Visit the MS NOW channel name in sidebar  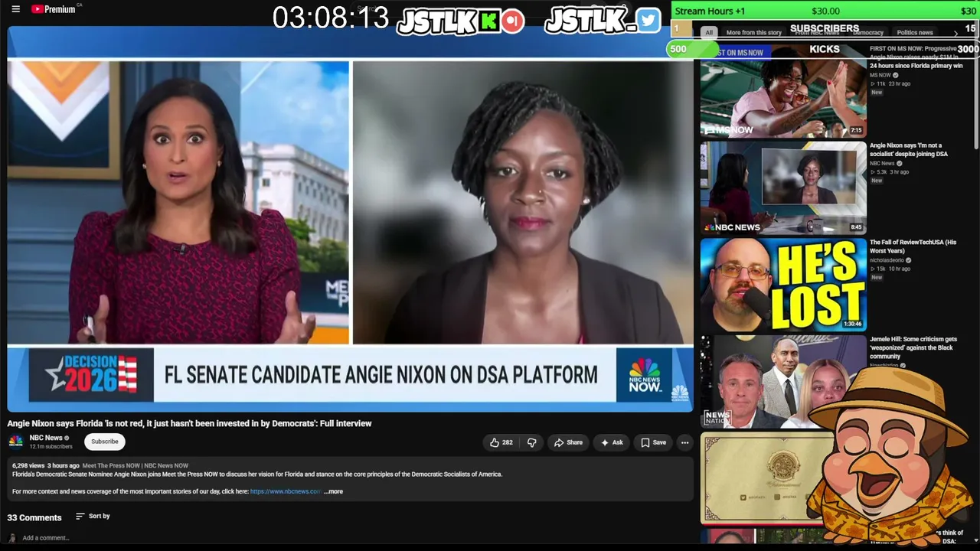[x=880, y=75]
